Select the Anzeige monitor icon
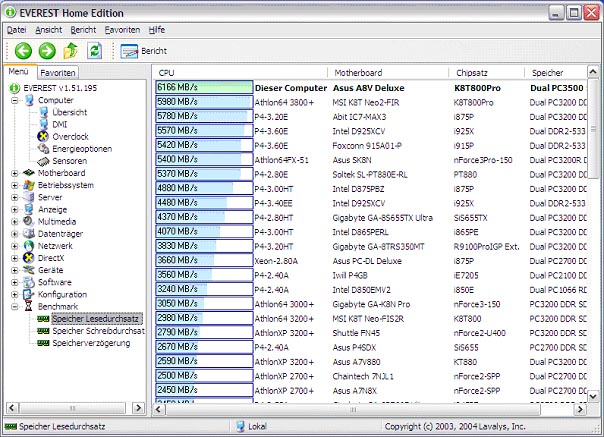The width and height of the screenshot is (604, 437). (x=29, y=209)
